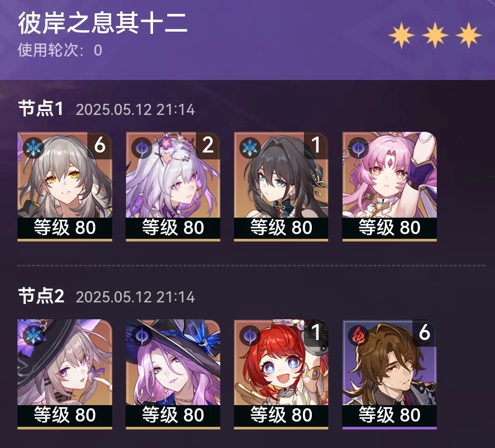Select the black-haired teal-eyed character portrait
Viewport: 495px width, 448px height.
point(281,186)
